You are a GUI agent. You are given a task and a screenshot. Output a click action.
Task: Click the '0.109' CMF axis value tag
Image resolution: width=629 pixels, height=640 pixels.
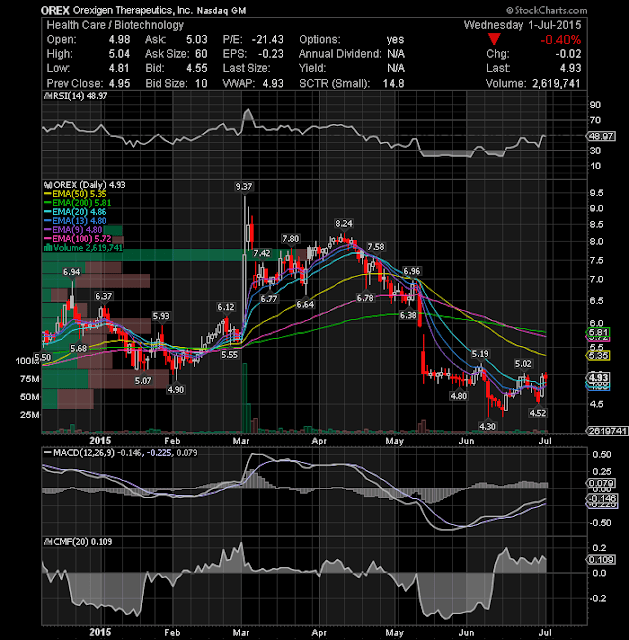pyautogui.click(x=601, y=560)
